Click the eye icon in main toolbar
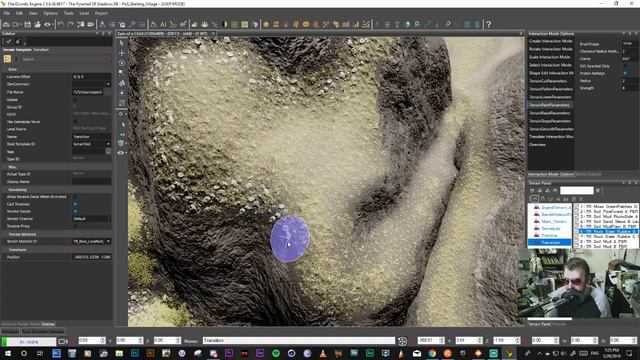Viewport: 640px width, 360px height. (x=47, y=24)
